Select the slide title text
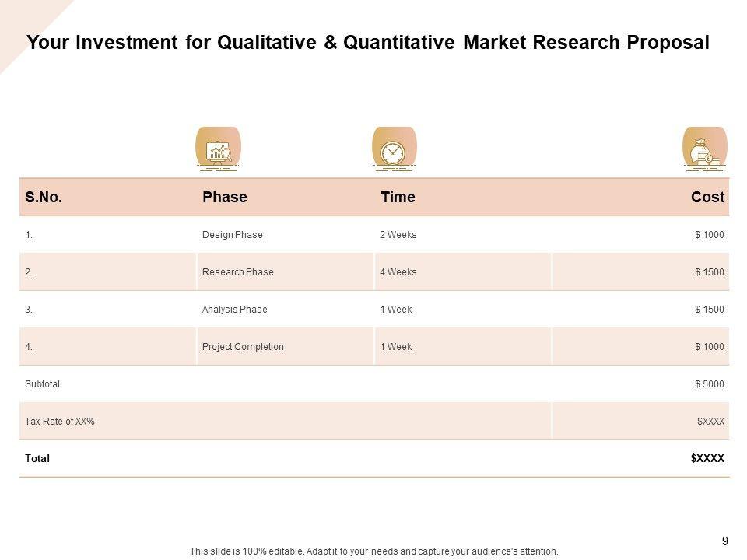The height and width of the screenshot is (560, 747). point(368,43)
